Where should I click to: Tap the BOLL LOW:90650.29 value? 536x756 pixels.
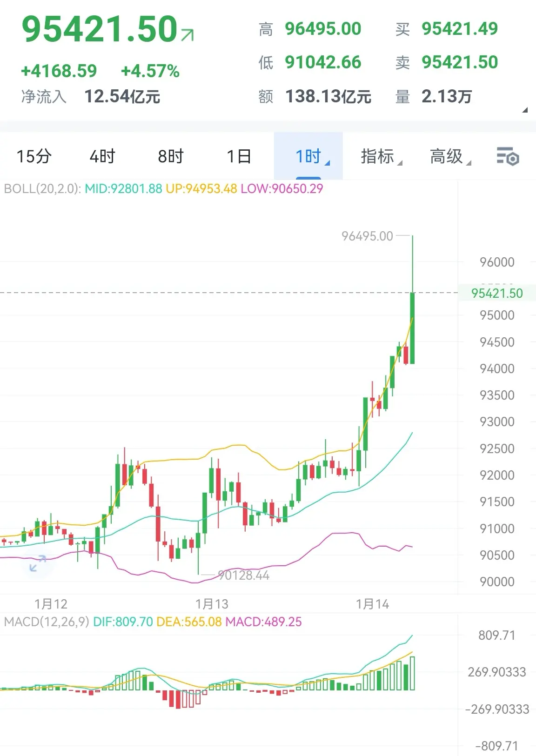click(x=281, y=189)
